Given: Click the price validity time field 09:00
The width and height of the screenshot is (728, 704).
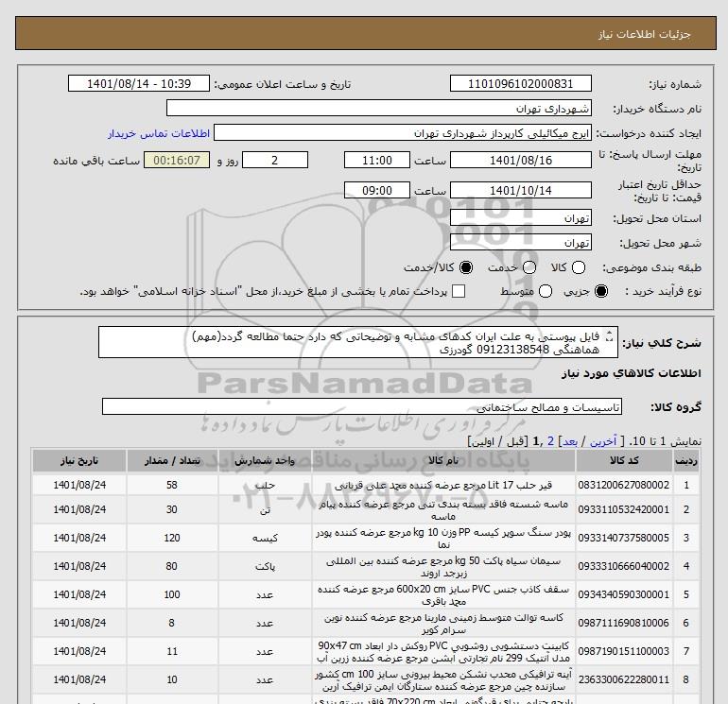Looking at the screenshot, I should pos(377,190).
